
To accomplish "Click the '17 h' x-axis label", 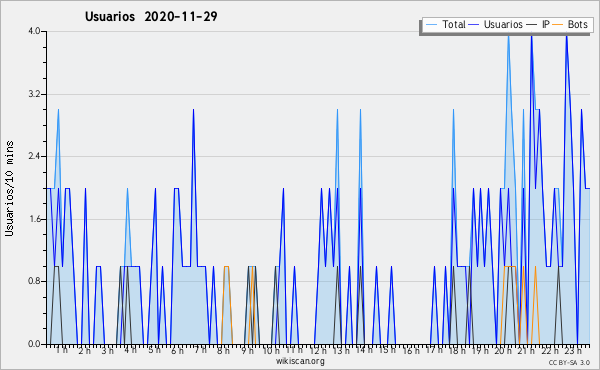I will 434,350.
